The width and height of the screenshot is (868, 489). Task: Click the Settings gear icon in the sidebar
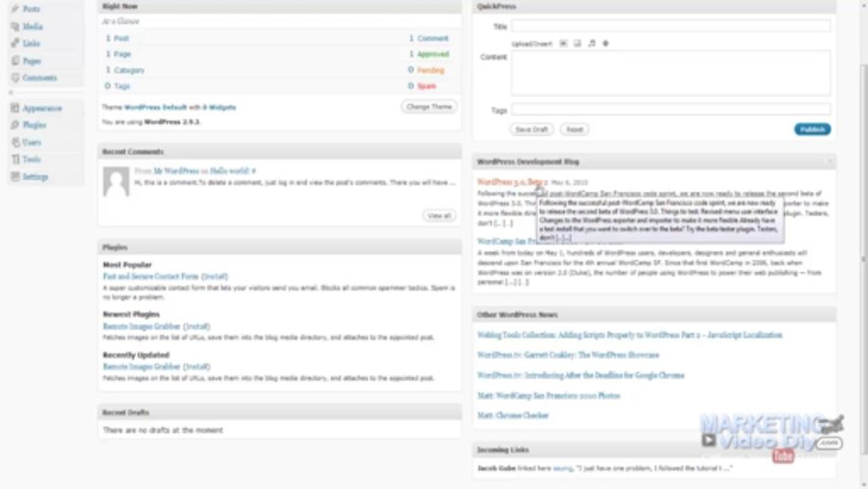point(15,177)
